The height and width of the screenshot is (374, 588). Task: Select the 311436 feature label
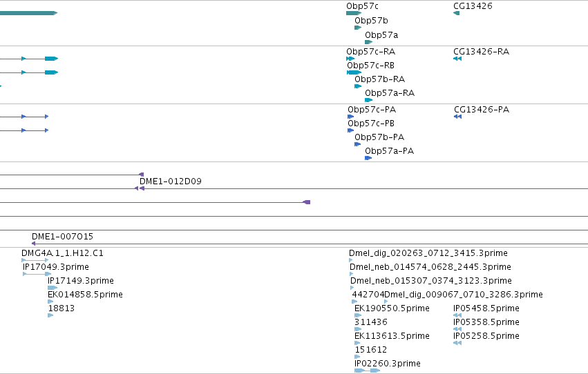click(371, 323)
